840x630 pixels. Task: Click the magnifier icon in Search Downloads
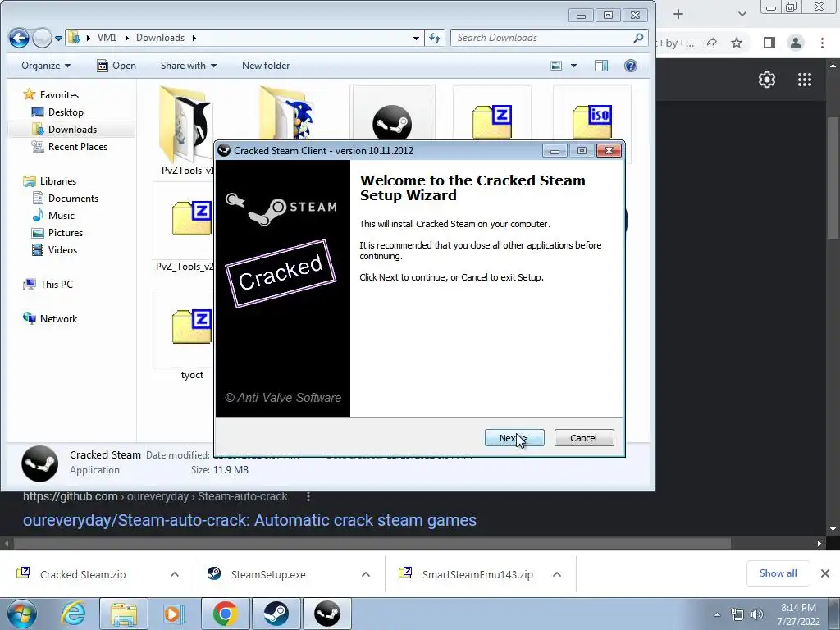point(638,38)
